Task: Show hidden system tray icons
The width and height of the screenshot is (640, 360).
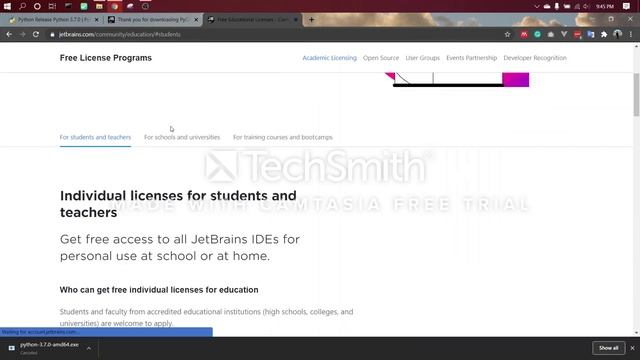Action: [537, 7]
